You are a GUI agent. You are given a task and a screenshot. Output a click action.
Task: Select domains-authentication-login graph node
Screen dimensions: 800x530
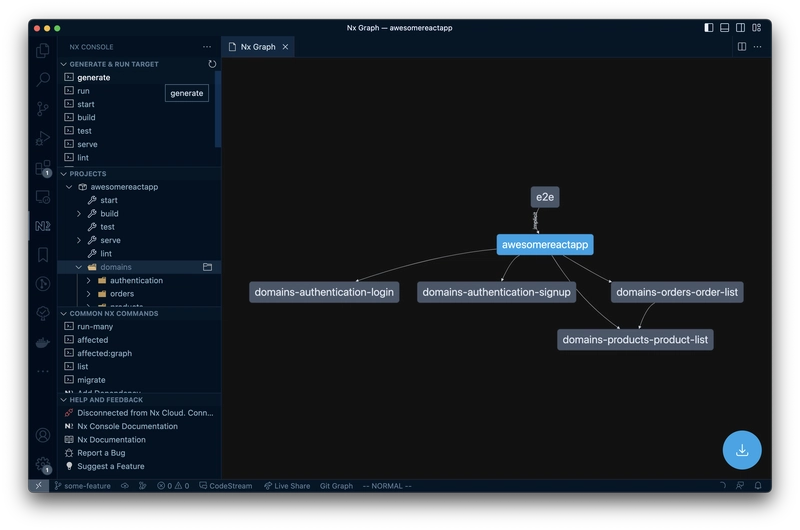324,292
